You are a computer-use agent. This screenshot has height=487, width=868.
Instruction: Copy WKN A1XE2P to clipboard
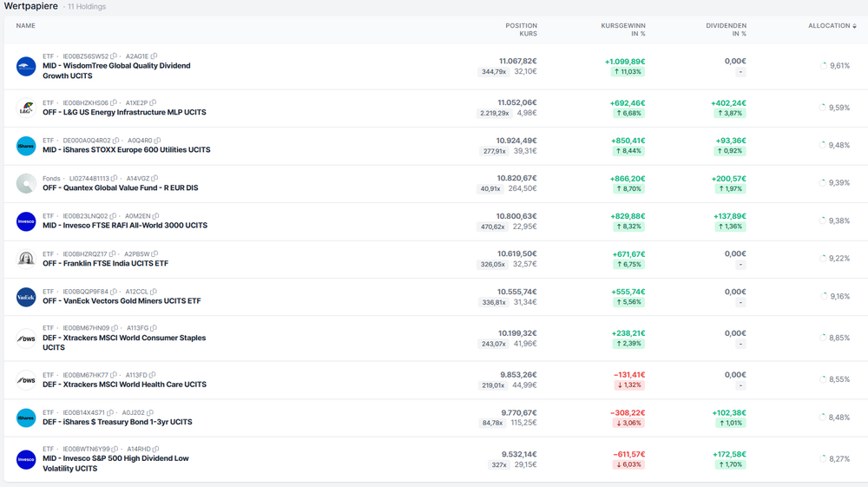[155, 102]
